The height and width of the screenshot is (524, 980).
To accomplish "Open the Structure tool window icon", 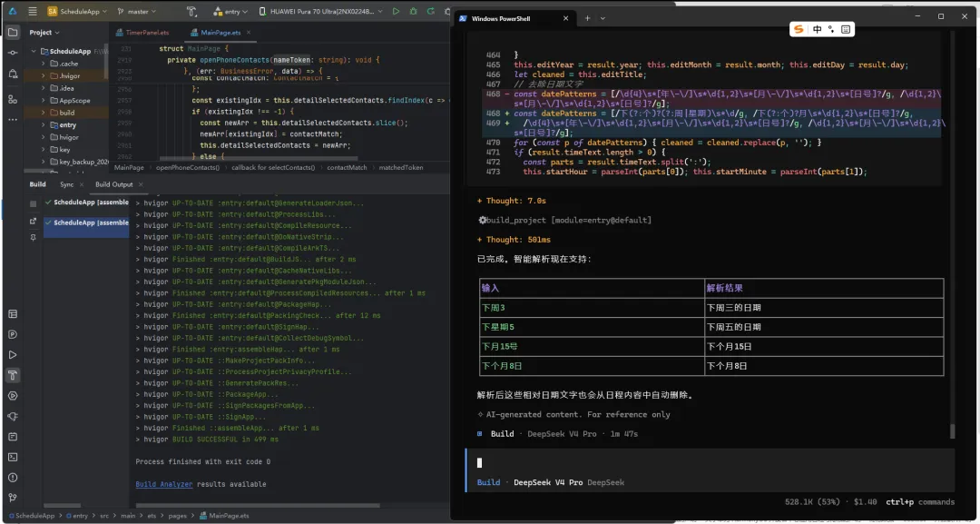I will click(x=13, y=99).
